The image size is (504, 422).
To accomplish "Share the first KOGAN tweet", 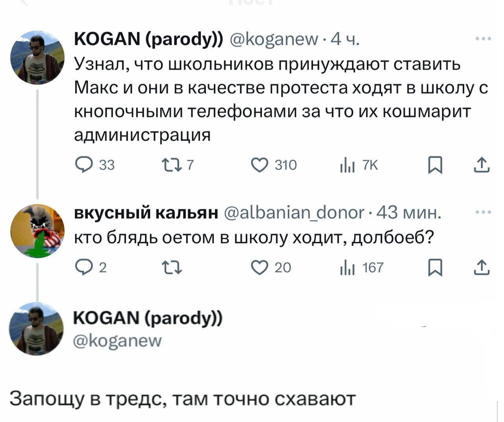I will pyautogui.click(x=482, y=165).
